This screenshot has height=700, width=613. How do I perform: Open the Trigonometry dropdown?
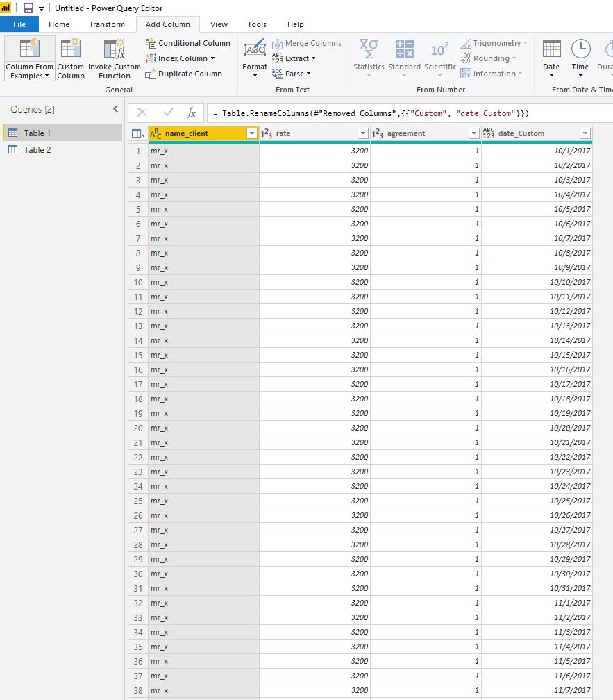494,43
